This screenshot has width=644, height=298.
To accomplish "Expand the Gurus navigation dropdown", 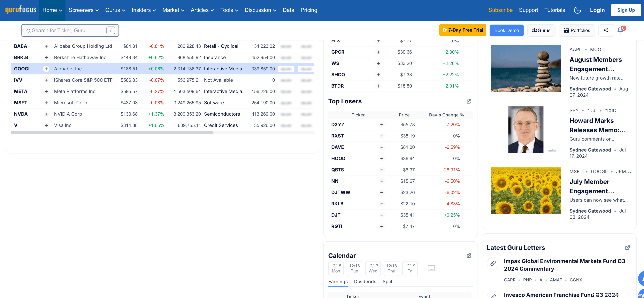I will point(115,10).
